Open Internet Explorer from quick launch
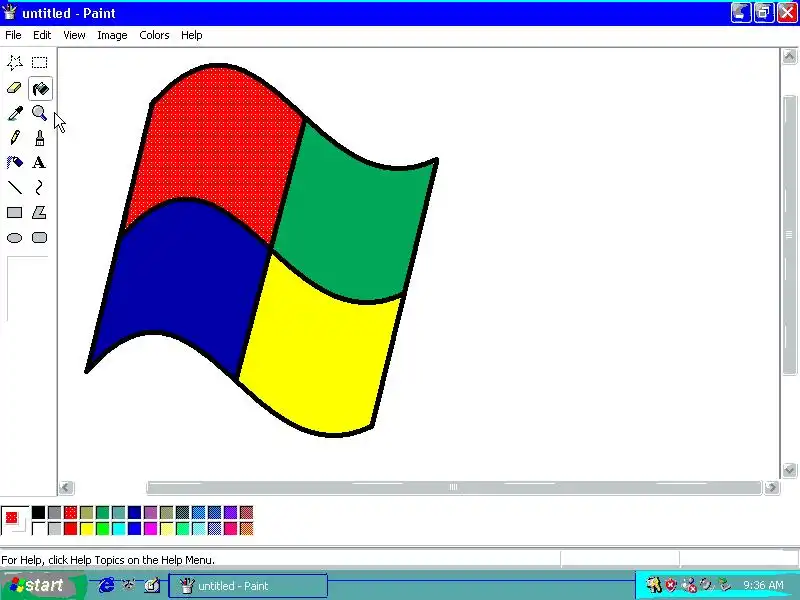Image resolution: width=800 pixels, height=600 pixels. point(106,585)
